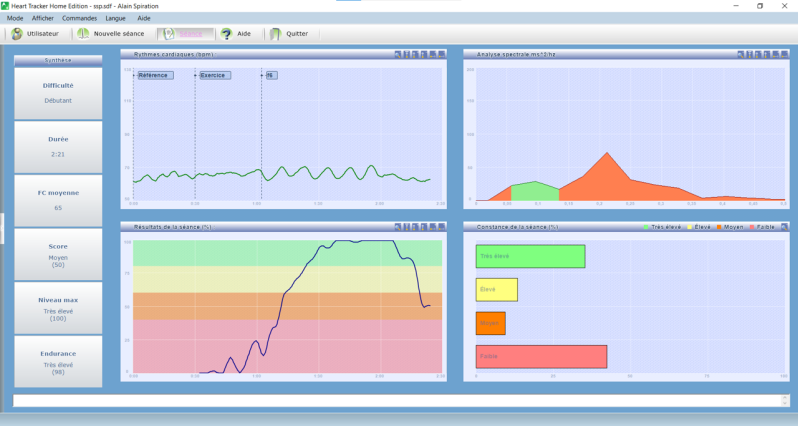Open the Utilisateur toolbar icon

coord(17,34)
